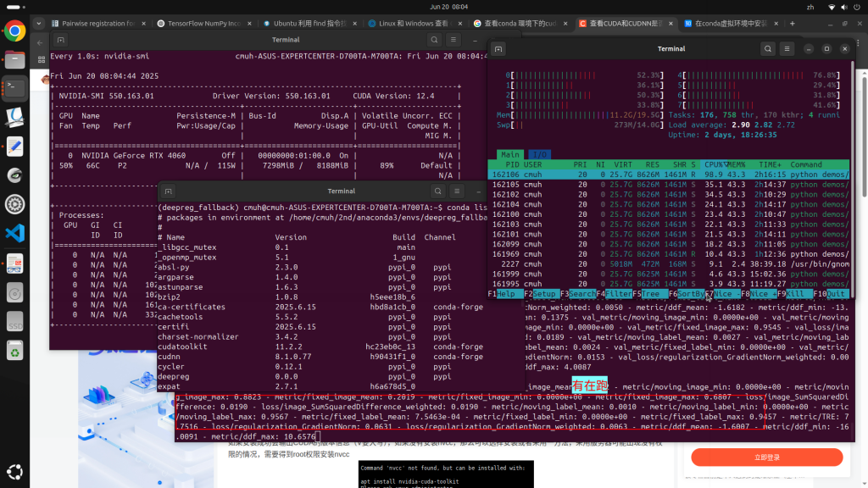This screenshot has width=868, height=488.
Task: Close the 查看CUDA和CUDNN tab
Action: click(671, 23)
